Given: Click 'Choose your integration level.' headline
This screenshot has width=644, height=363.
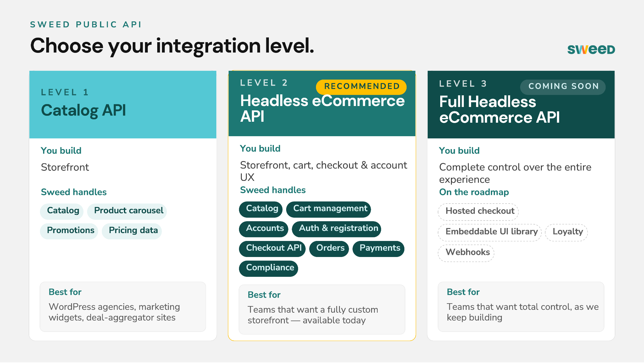Looking at the screenshot, I should (x=172, y=46).
